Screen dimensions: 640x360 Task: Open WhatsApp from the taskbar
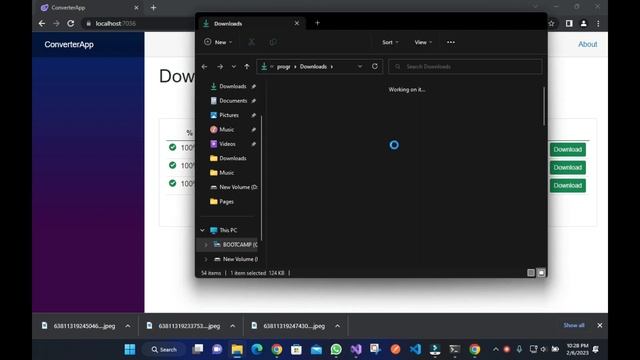tap(336, 349)
